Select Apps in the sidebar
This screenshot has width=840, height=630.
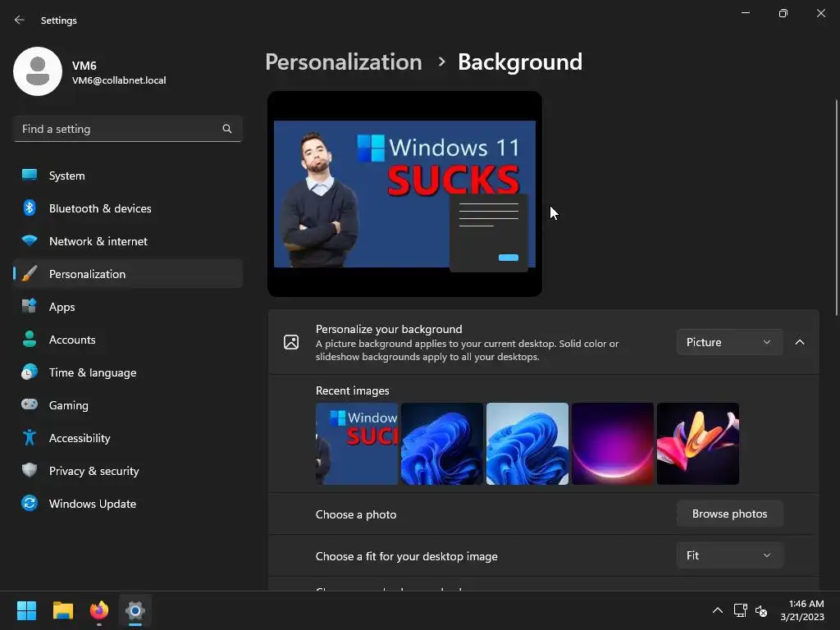[x=128, y=307]
